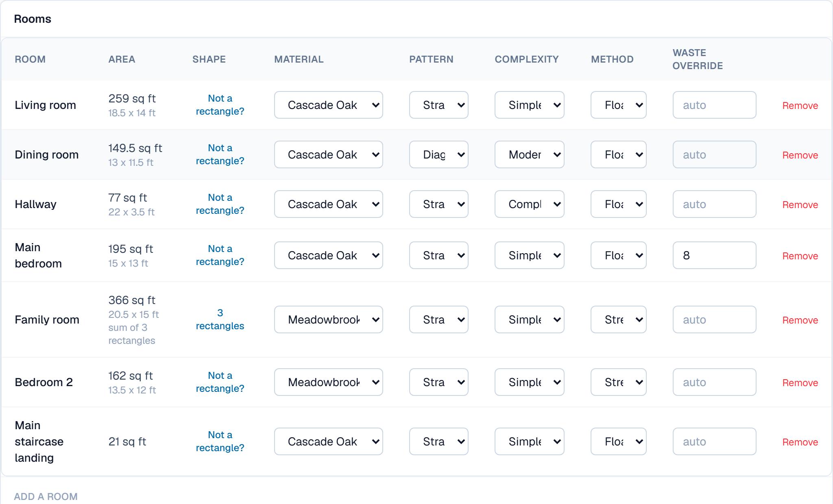Click Hallway 'Not a rectangle?' link
This screenshot has width=833, height=504.
[220, 204]
